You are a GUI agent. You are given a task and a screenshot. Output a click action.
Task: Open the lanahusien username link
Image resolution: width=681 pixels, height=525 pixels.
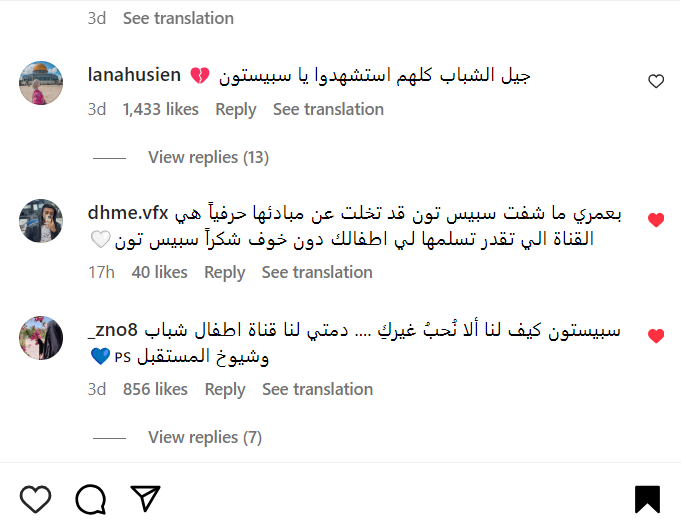coord(134,75)
